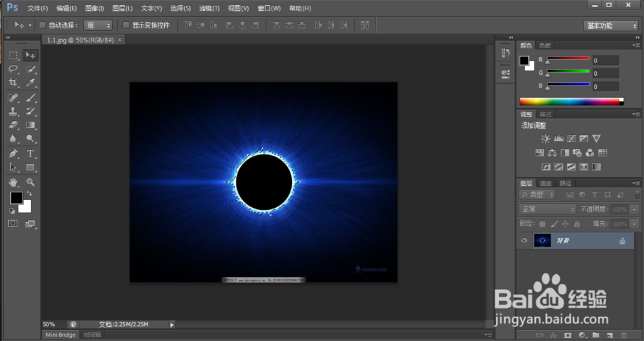Expand the 组 auto-select dropdown
Viewport: 644px width, 341px height.
tap(99, 25)
